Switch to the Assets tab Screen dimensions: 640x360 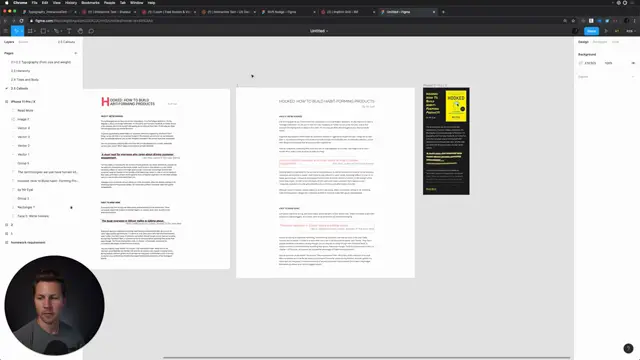(x=23, y=42)
